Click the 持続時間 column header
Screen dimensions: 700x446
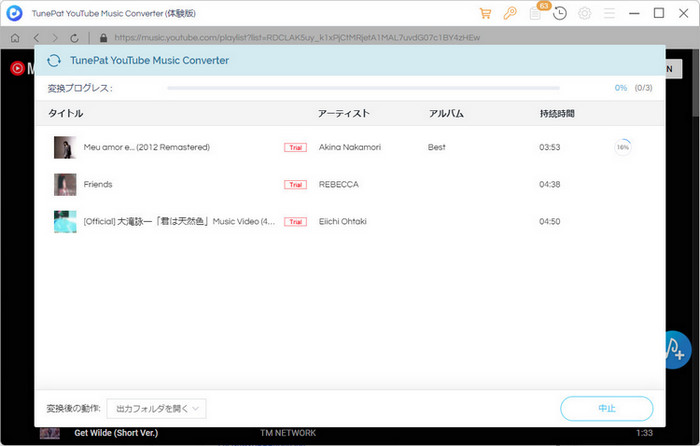[557, 113]
